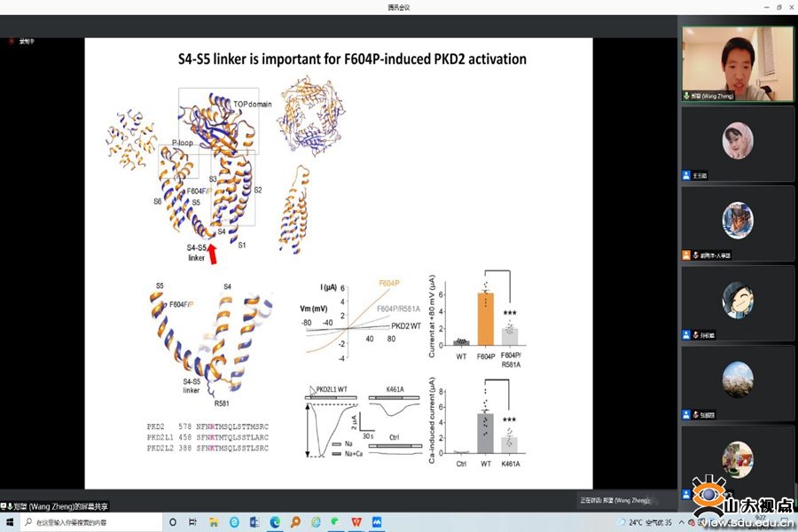Click the slide title 'S4-S5 linker is important for F604P-induced PKD2 activation'
This screenshot has height=532, width=798.
(x=352, y=59)
